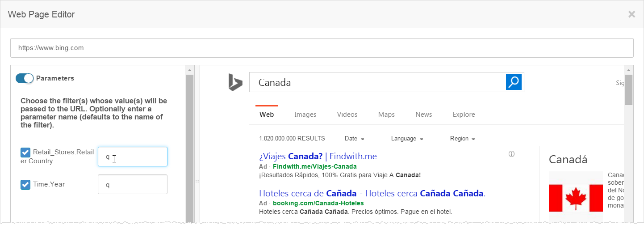The height and width of the screenshot is (225, 644).
Task: Open Hoteles cerca de Cañada result
Action: (372, 194)
